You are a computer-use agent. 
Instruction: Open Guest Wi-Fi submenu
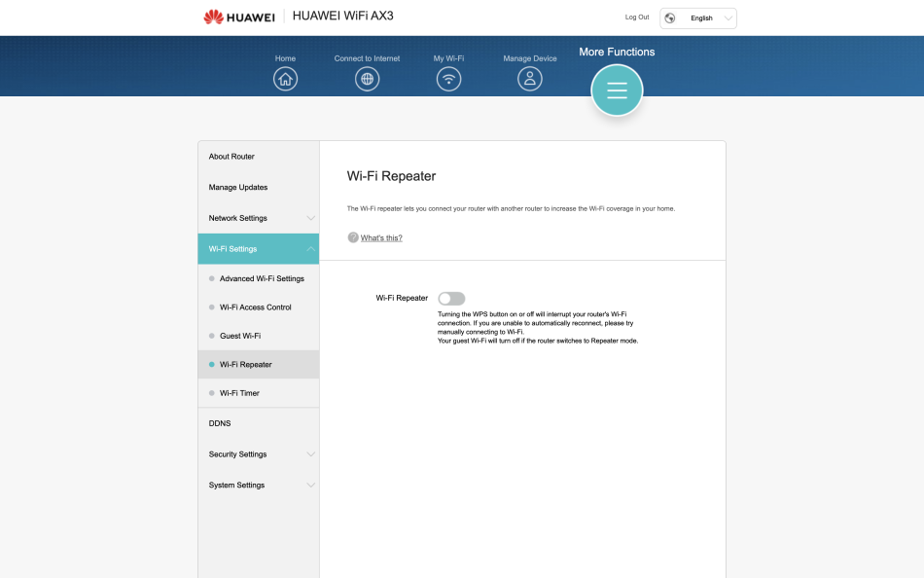coord(259,336)
